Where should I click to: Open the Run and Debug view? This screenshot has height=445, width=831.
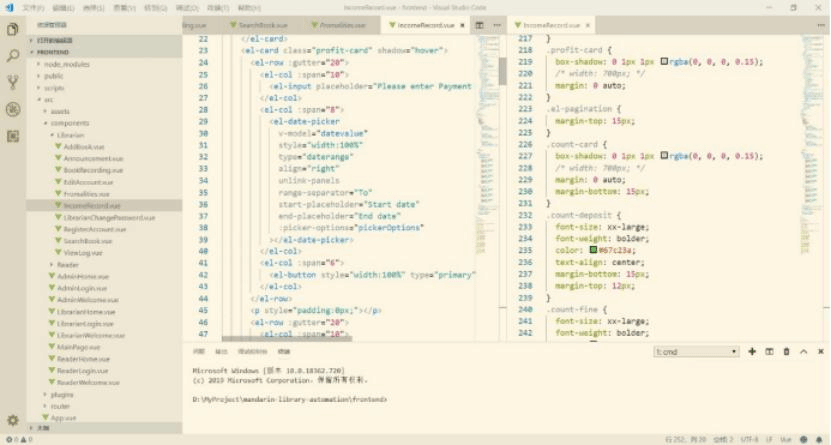[13, 109]
